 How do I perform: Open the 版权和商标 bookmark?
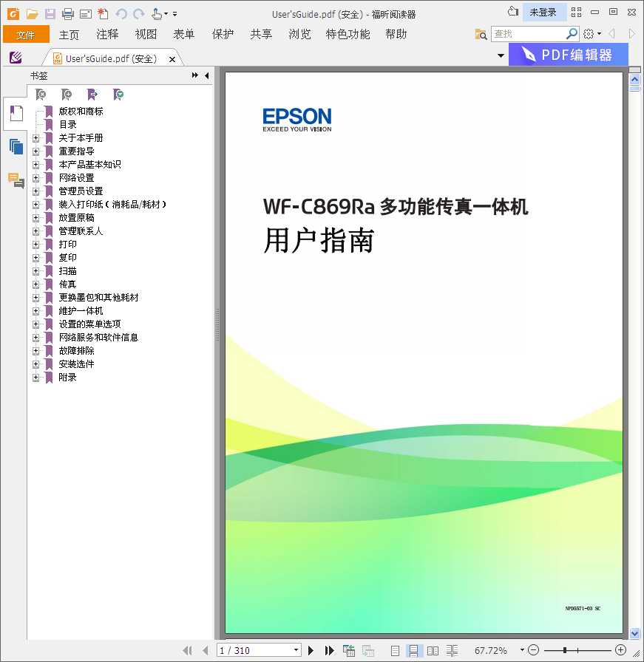coord(81,112)
